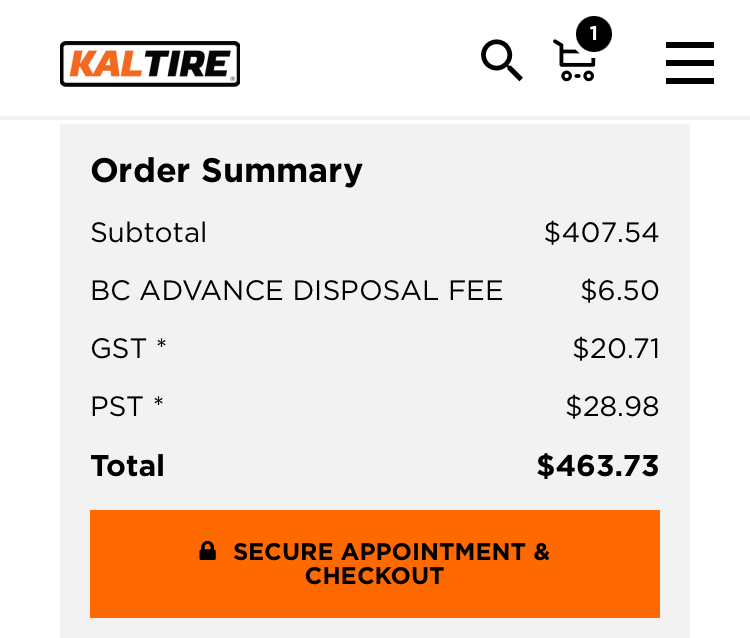
Task: Click the bold Total label
Action: click(x=127, y=466)
